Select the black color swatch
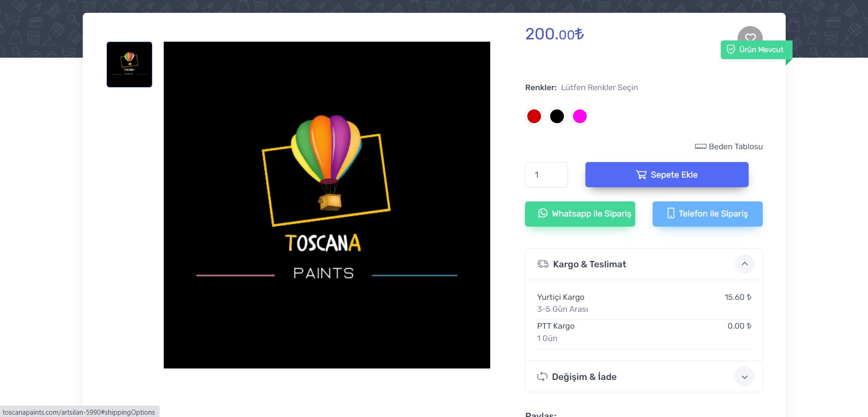The height and width of the screenshot is (417, 868). point(557,116)
